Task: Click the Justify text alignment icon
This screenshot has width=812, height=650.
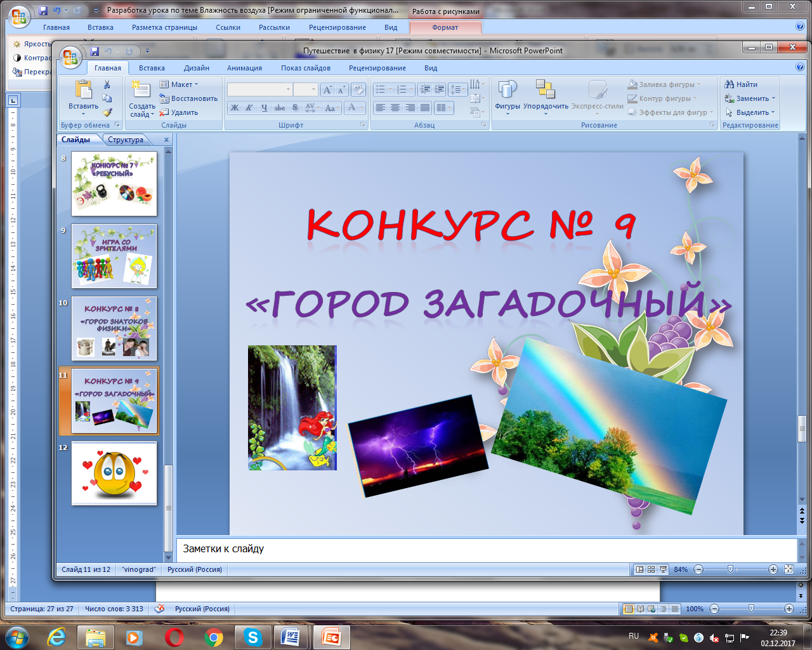Action: [425, 107]
